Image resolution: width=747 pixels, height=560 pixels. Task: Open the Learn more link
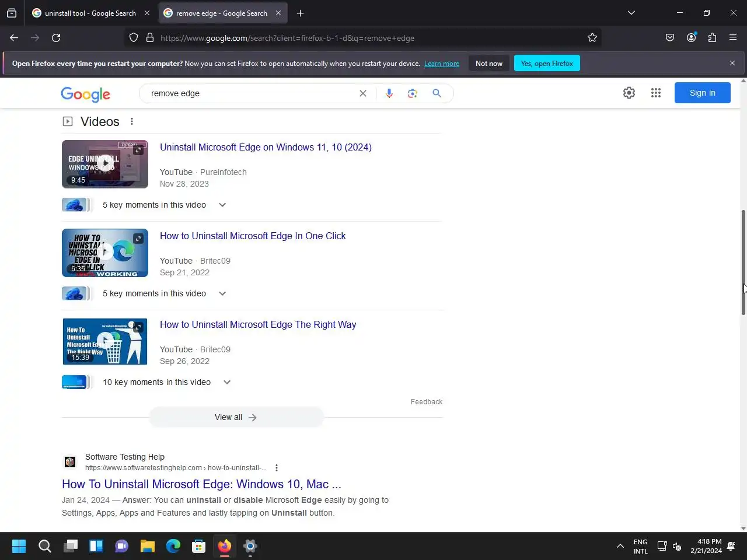(x=442, y=64)
